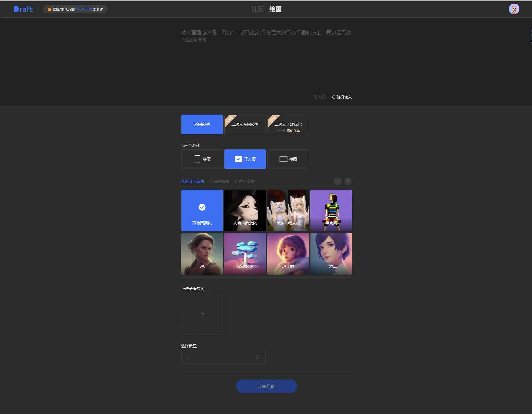Choose the 正方图 square ratio
Viewport: 532px width, 414px height.
(245, 159)
